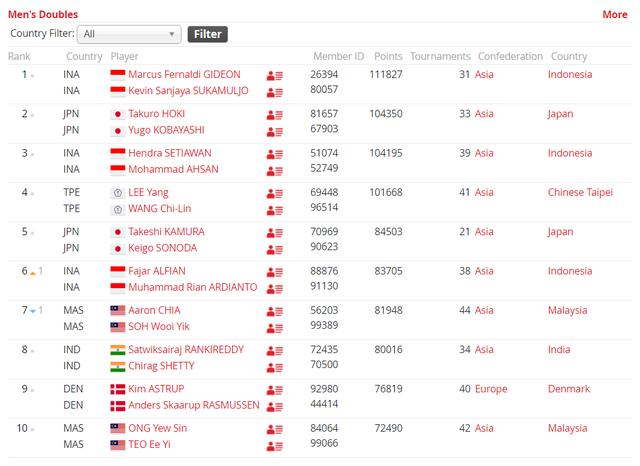Click the Points column header
The width and height of the screenshot is (640, 466).
pyautogui.click(x=388, y=56)
